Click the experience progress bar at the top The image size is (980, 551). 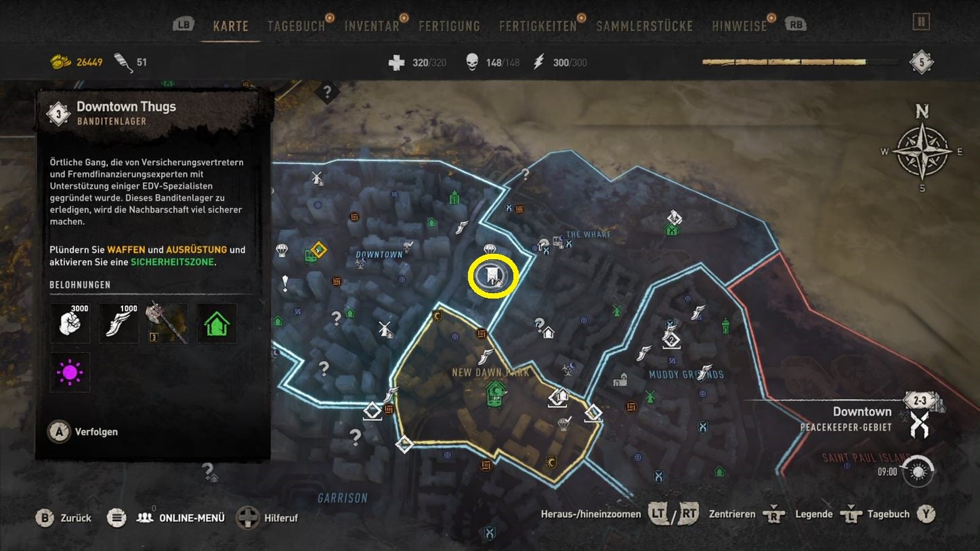801,62
